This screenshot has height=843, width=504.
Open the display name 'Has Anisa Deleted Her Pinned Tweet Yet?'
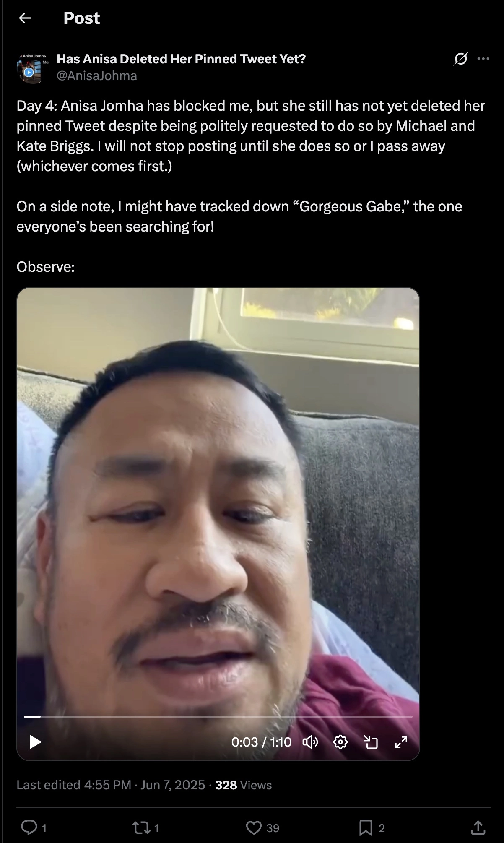pyautogui.click(x=181, y=59)
